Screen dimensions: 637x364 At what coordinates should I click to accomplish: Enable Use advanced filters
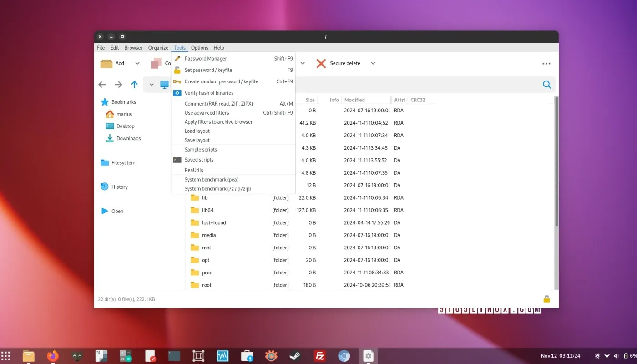click(207, 112)
